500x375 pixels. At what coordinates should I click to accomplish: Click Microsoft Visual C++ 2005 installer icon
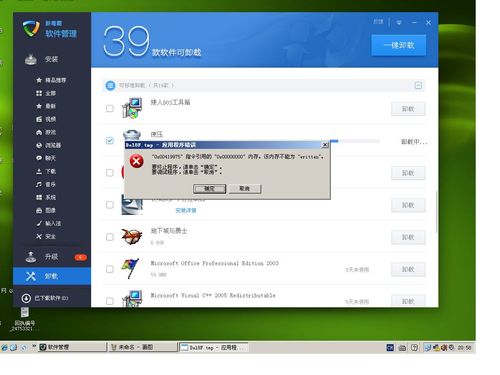(x=132, y=299)
